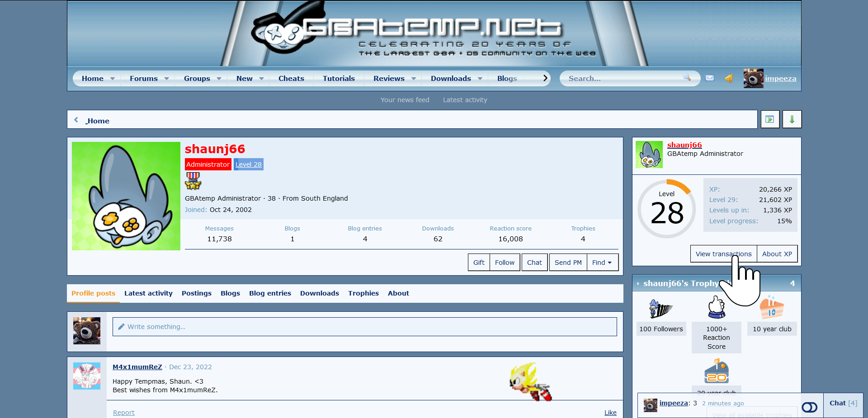Open impeeza username link in header
868x418 pixels.
click(x=780, y=79)
